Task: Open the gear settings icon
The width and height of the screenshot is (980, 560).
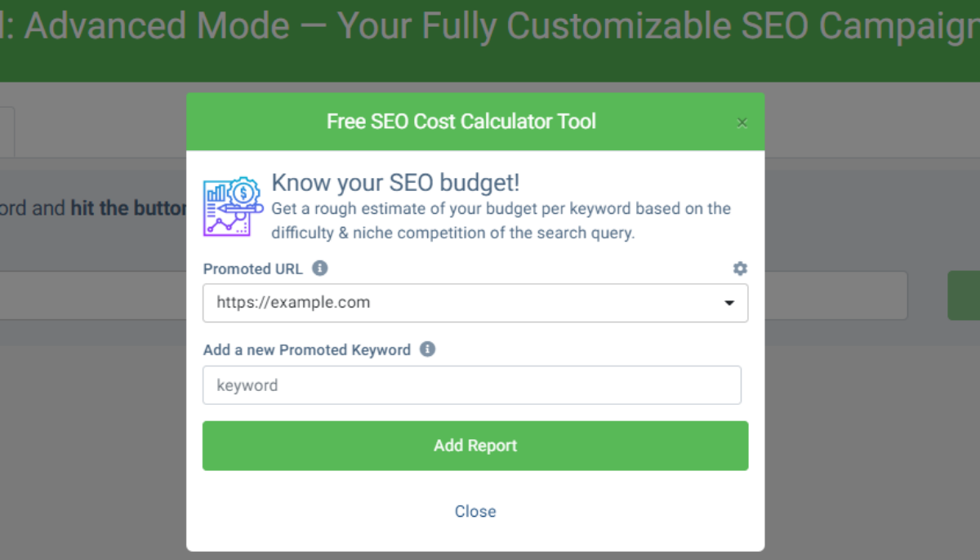Action: [740, 269]
